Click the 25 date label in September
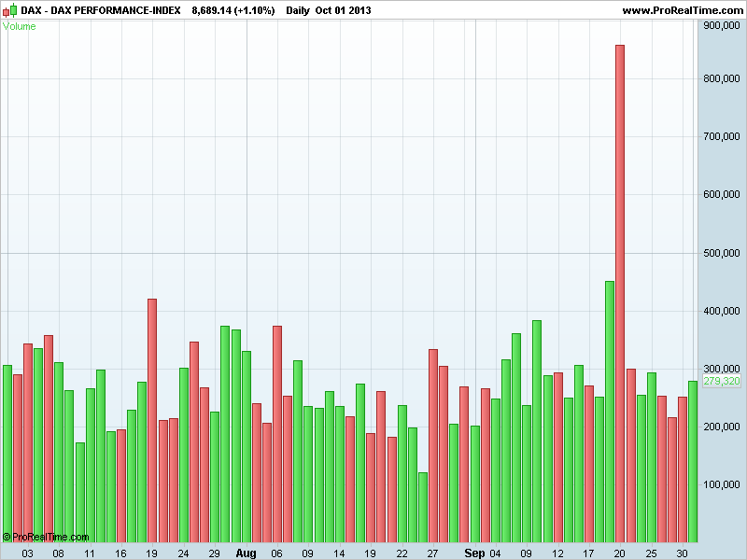 (x=651, y=553)
